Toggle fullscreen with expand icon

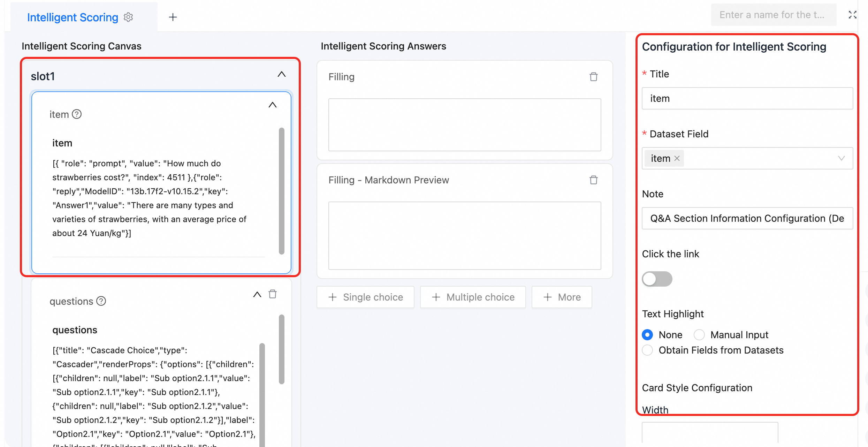[852, 15]
